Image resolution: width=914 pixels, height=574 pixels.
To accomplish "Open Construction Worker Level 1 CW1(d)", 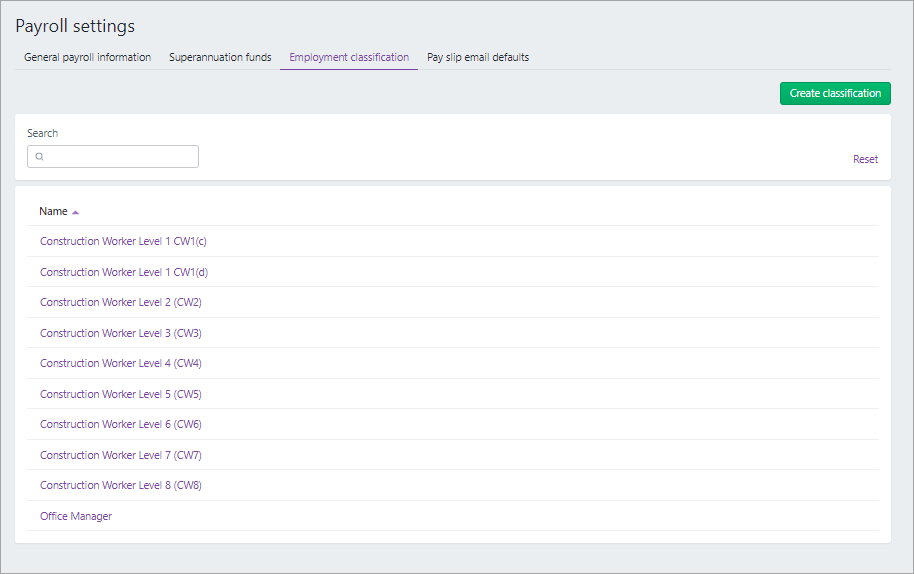I will point(124,272).
